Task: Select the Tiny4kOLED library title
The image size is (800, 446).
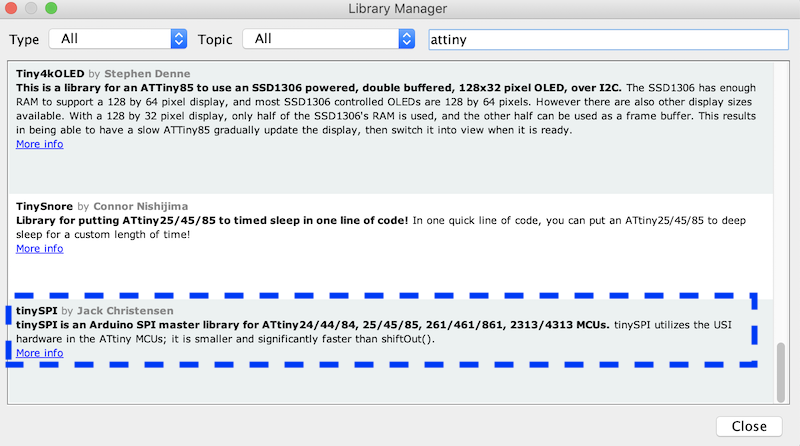Action: pos(50,73)
